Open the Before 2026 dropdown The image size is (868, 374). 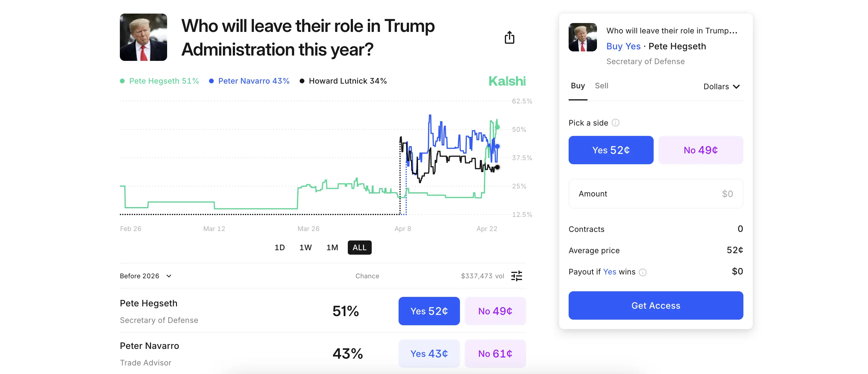pyautogui.click(x=146, y=276)
